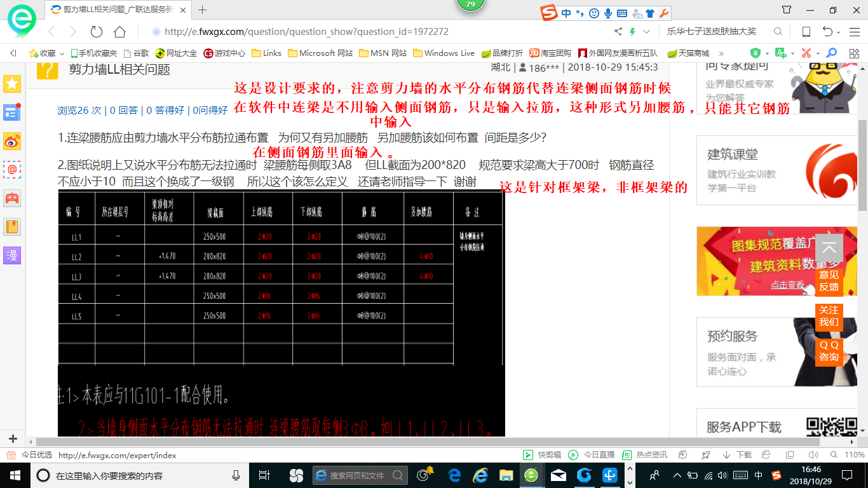This screenshot has width=868, height=488.
Task: Go back with the browser back arrow
Action: [x=51, y=32]
